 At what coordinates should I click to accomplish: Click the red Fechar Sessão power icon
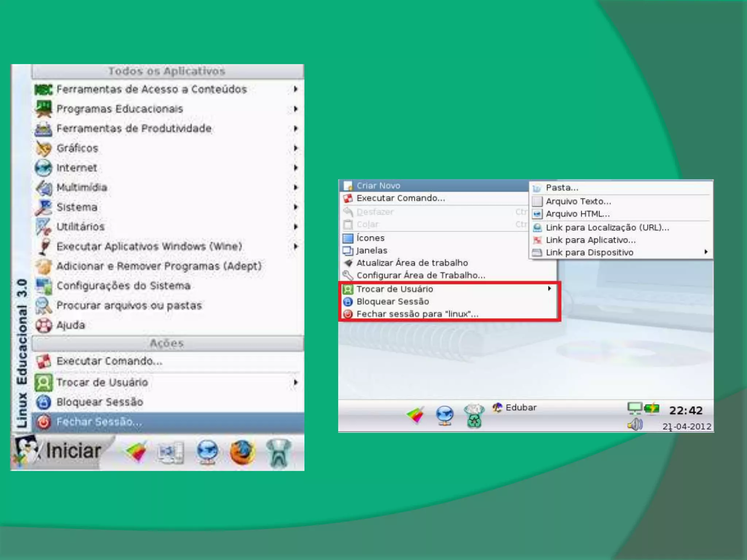point(44,422)
